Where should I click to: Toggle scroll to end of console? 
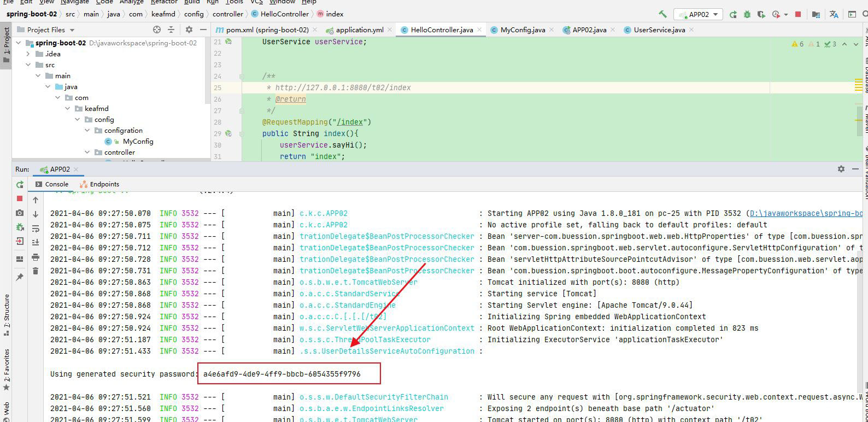(x=36, y=242)
